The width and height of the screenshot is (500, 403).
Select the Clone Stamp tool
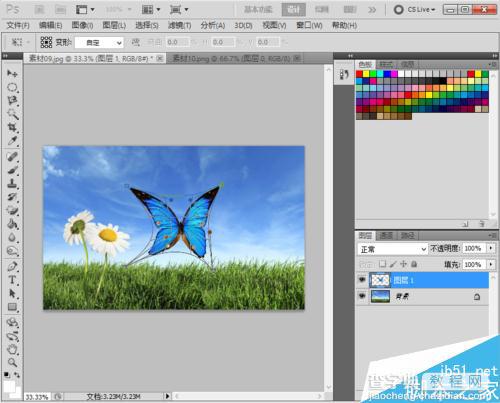pyautogui.click(x=12, y=184)
